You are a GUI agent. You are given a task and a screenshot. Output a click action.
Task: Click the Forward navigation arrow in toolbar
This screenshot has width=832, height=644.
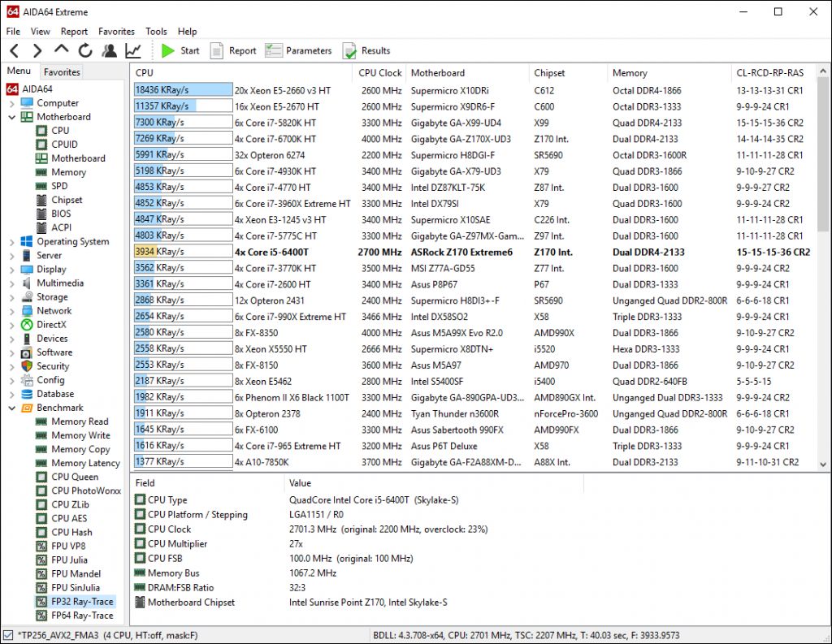pyautogui.click(x=37, y=50)
